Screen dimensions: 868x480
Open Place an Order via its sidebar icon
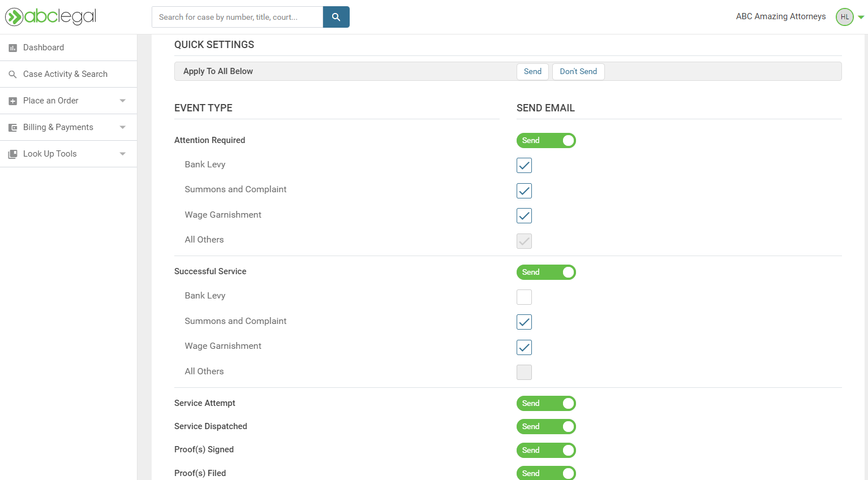[12, 100]
